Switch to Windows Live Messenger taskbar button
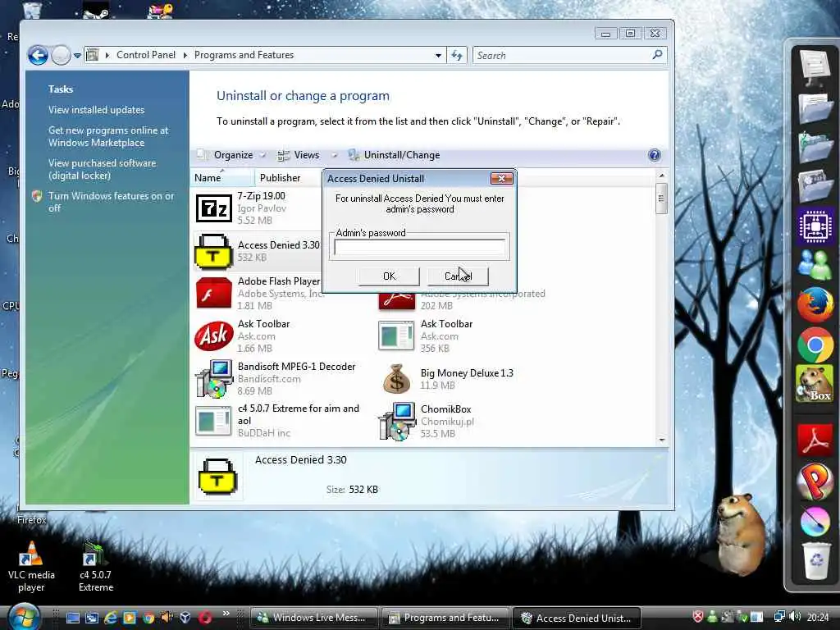Viewport: 840px width, 630px height. (314, 618)
